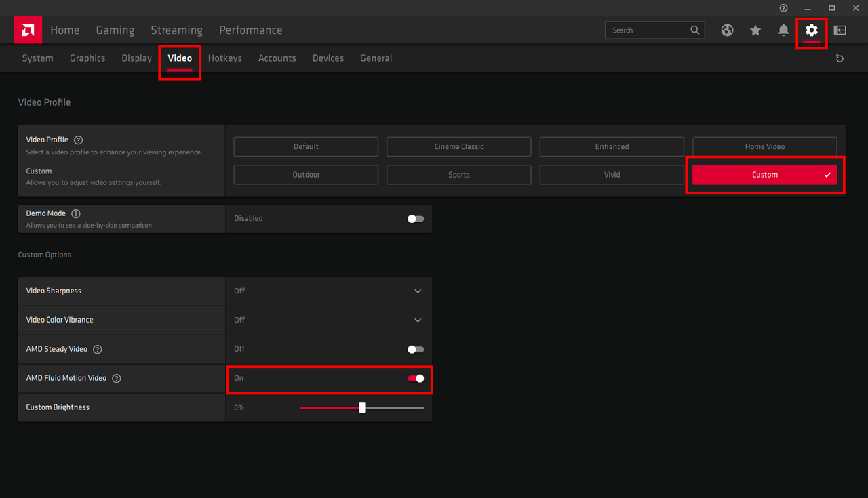Viewport: 868px width, 498px height.
Task: Select the Home Video profile
Action: point(765,146)
